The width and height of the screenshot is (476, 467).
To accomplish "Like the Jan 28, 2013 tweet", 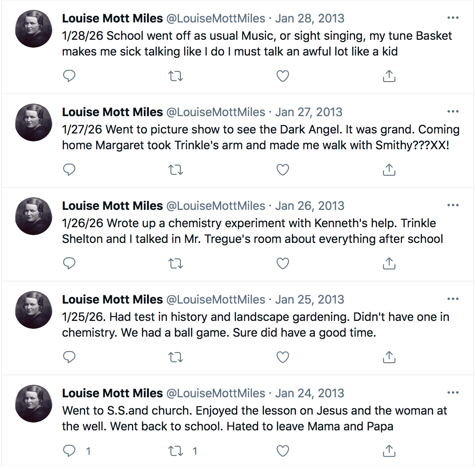I will click(283, 76).
